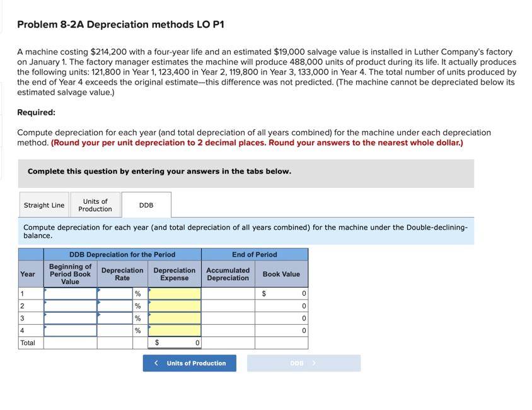
Task: Click the Total row label
Action: (28, 343)
